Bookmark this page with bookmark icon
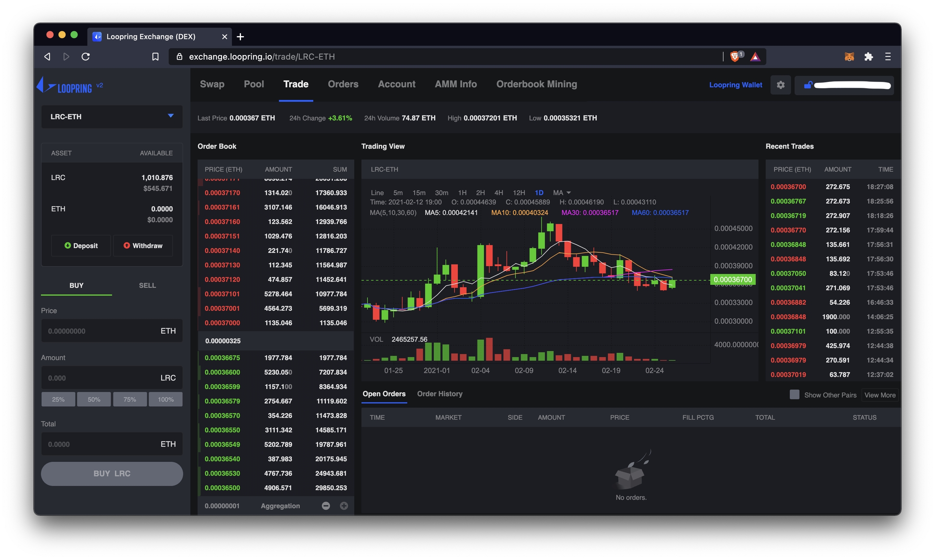 coord(155,57)
